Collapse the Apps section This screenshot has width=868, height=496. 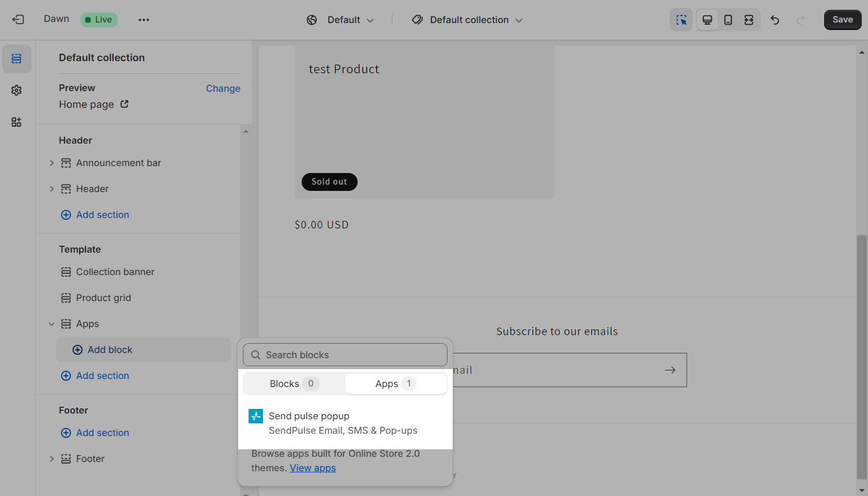[52, 324]
